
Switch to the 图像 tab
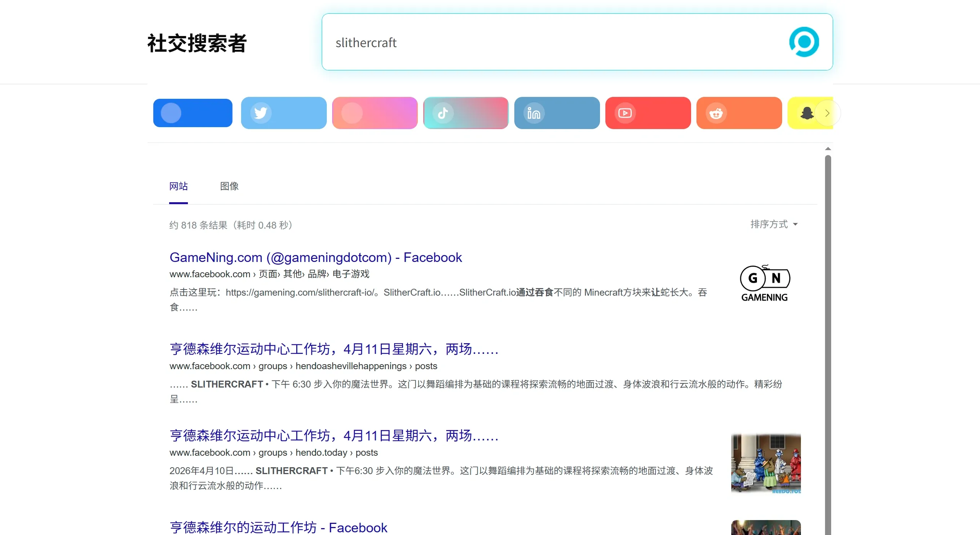(229, 187)
